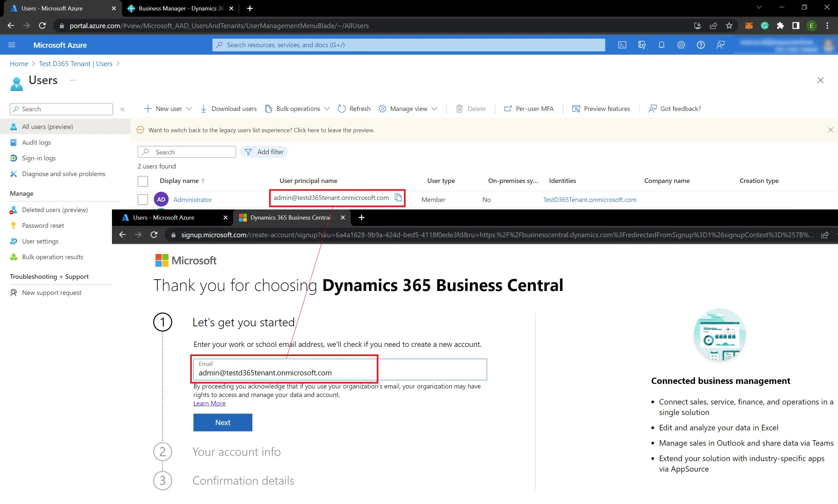Open Grammarly extension icon

coord(765,26)
